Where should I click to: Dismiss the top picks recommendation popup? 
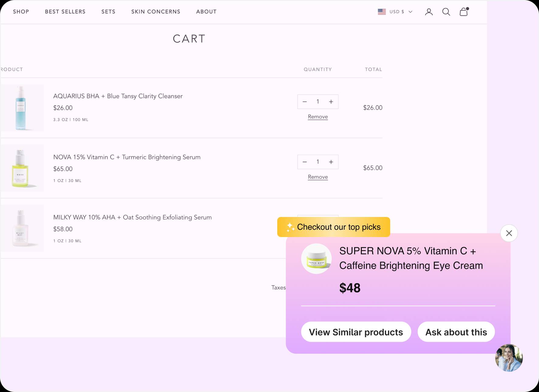pos(509,233)
